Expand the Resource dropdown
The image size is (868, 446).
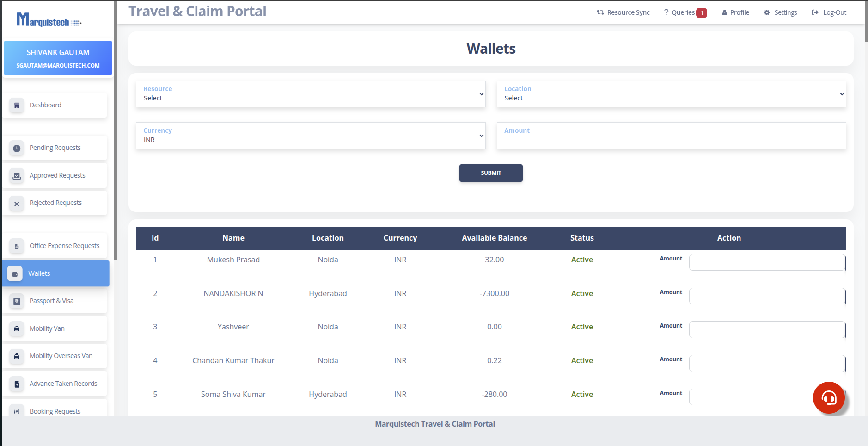[310, 94]
